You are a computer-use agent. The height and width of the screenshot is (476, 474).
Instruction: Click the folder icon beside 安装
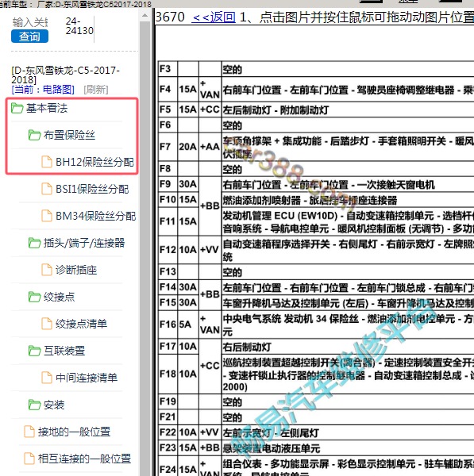pyautogui.click(x=34, y=405)
